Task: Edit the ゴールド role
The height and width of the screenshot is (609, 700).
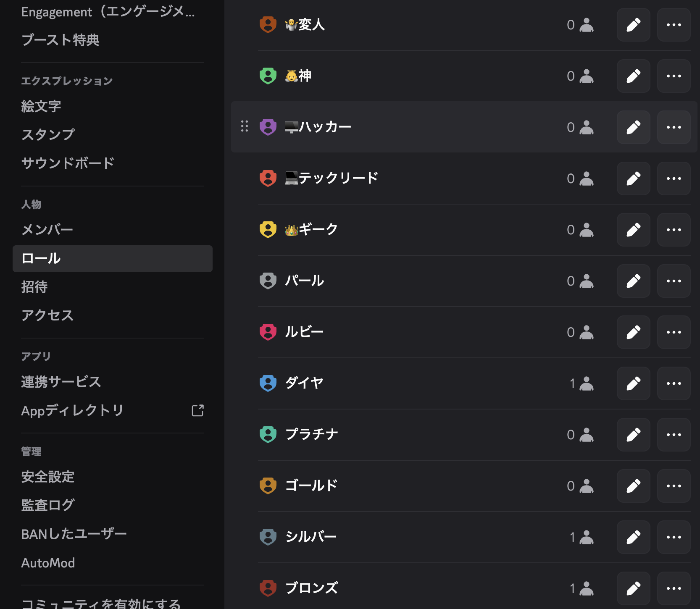Action: coord(633,486)
